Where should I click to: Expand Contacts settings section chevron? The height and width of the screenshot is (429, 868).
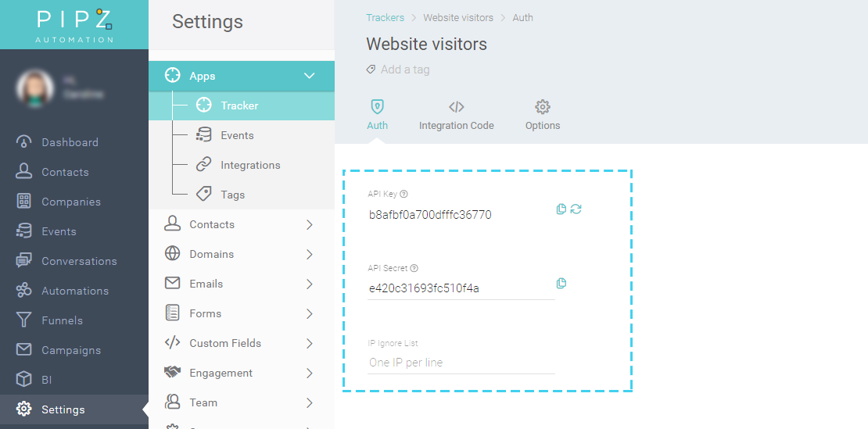point(310,224)
